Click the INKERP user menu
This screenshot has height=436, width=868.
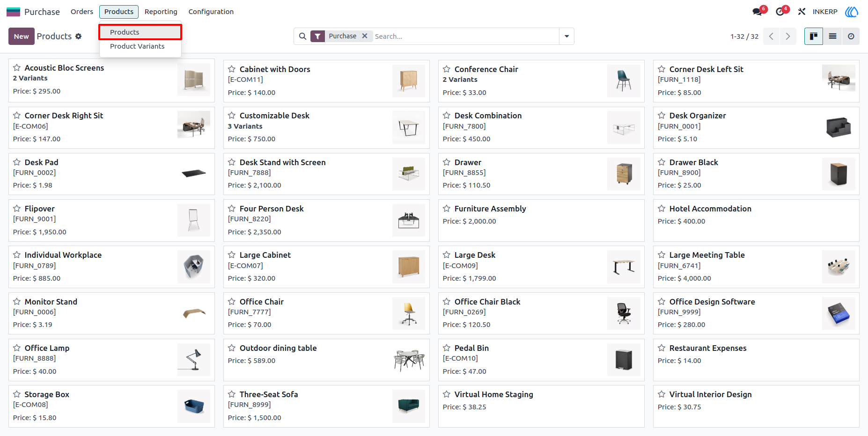tap(824, 12)
